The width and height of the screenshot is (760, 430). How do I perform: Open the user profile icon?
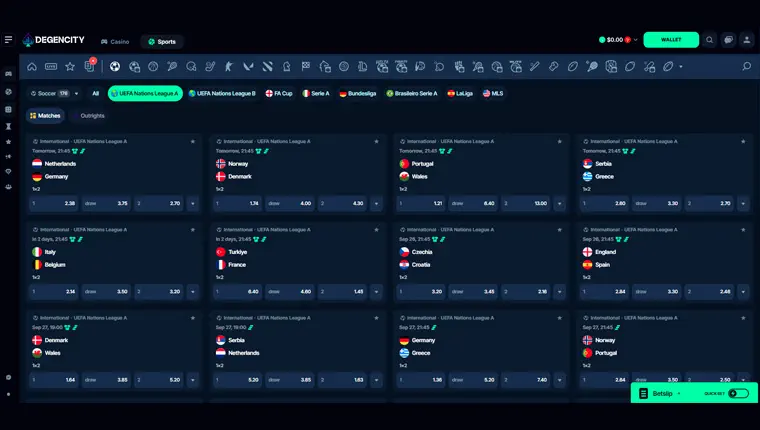click(747, 40)
